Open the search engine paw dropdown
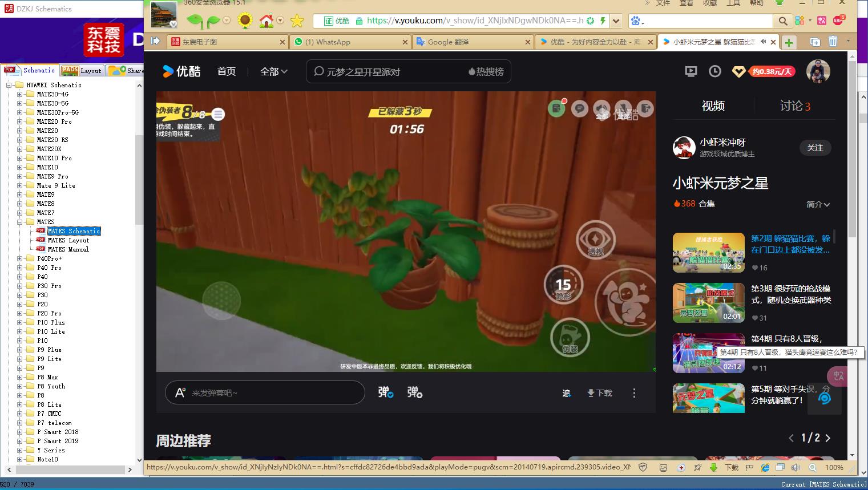The image size is (868, 490). pos(637,21)
